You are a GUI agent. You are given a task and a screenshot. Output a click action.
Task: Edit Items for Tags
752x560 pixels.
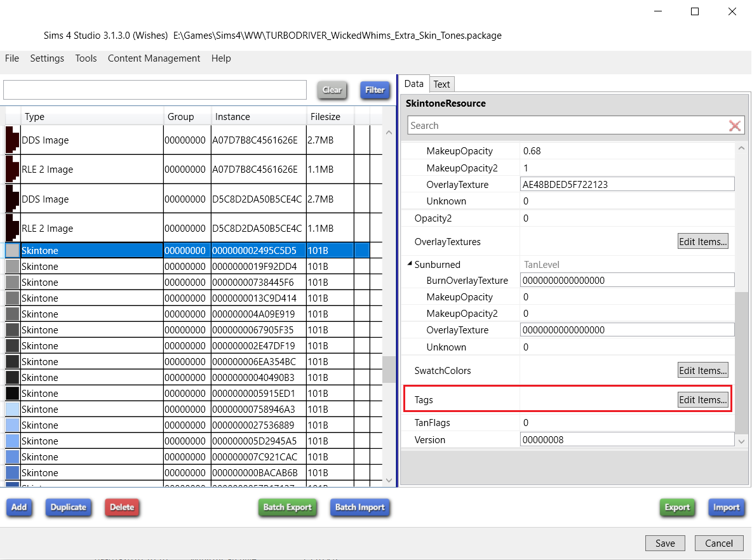point(702,400)
